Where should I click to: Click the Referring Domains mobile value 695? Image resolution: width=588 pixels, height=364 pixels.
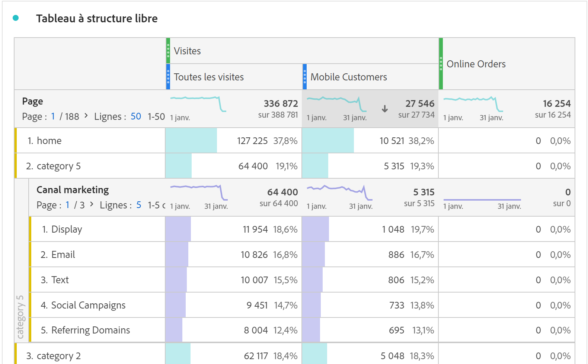(397, 330)
